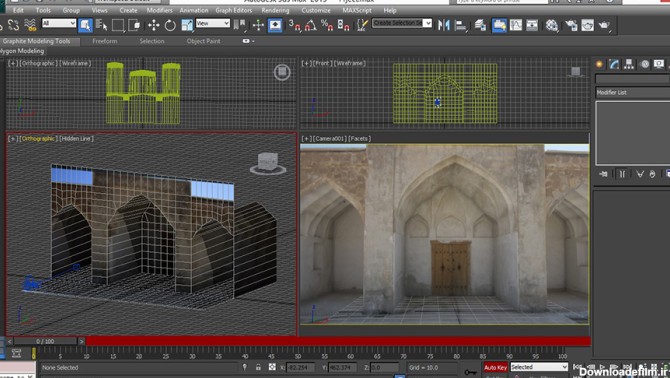Open the Animation menu
The height and width of the screenshot is (378, 670).
[x=194, y=10]
